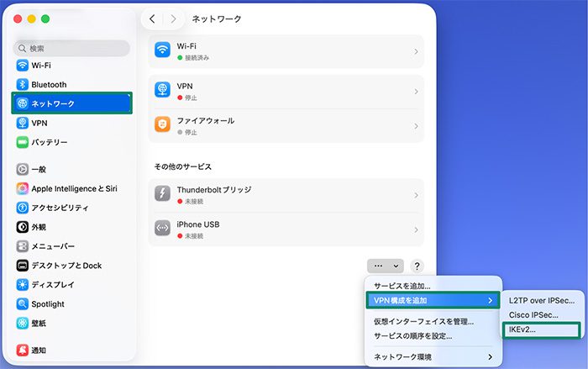Choose サービスの順序を設定... menu item
588x369 pixels.
pyautogui.click(x=413, y=336)
